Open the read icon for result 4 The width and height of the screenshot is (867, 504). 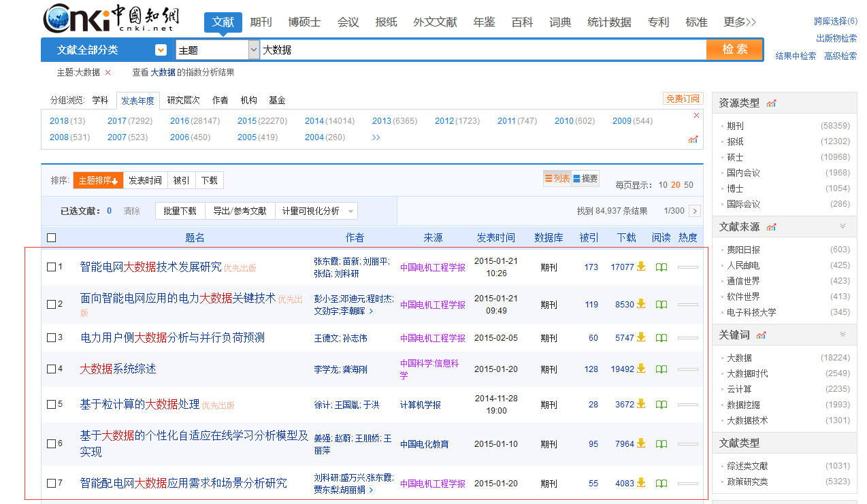pyautogui.click(x=661, y=369)
